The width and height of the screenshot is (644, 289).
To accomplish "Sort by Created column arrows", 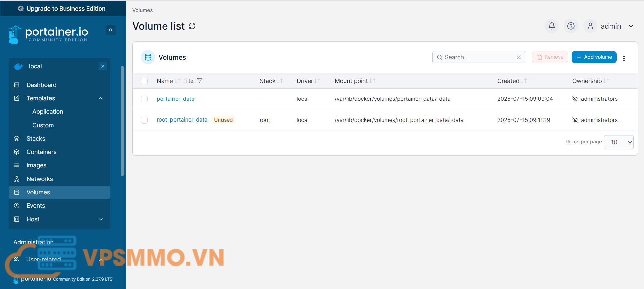I will click(x=524, y=81).
